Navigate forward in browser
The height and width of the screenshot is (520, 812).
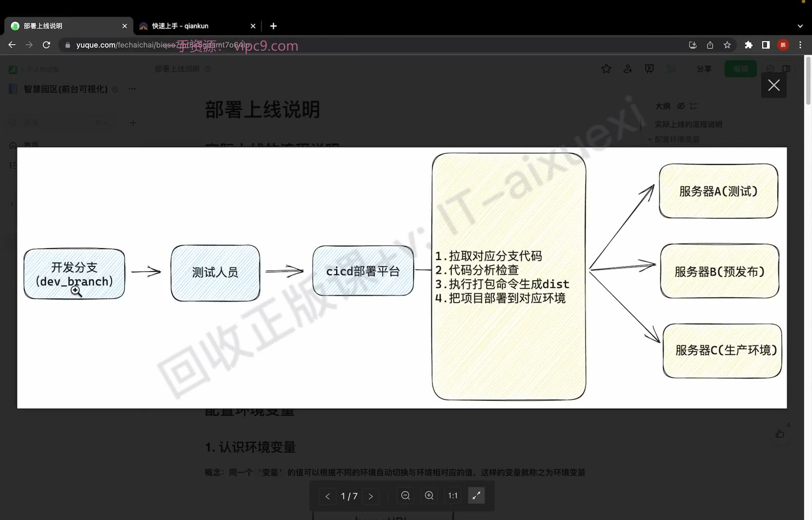pyautogui.click(x=29, y=45)
